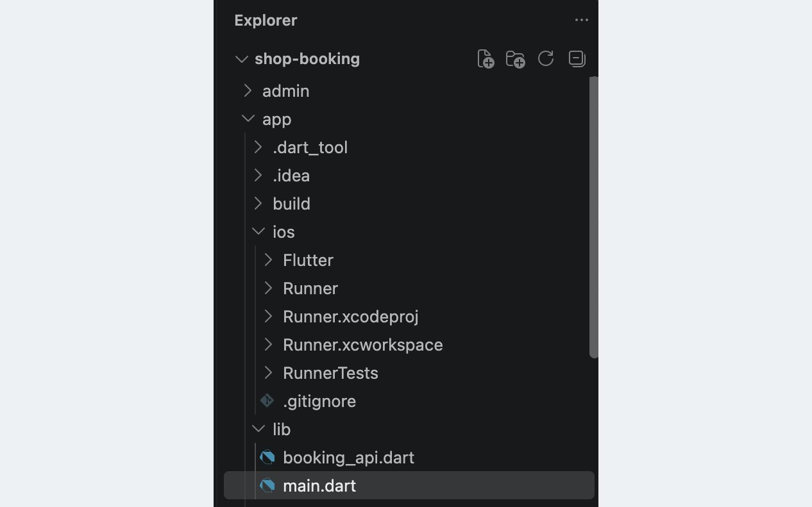Expand the Runner.xcodeproj chevron
The image size is (812, 507).
269,317
